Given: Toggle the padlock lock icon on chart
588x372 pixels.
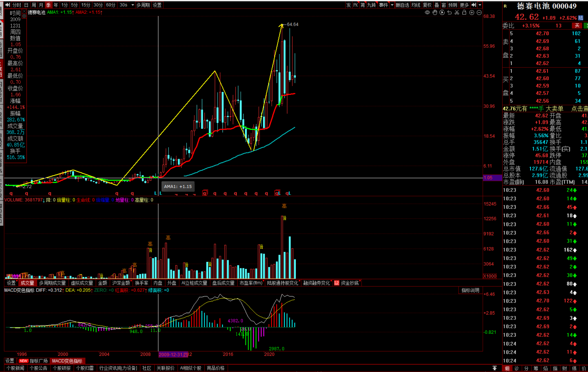Looking at the screenshot, I should pyautogui.click(x=464, y=12).
